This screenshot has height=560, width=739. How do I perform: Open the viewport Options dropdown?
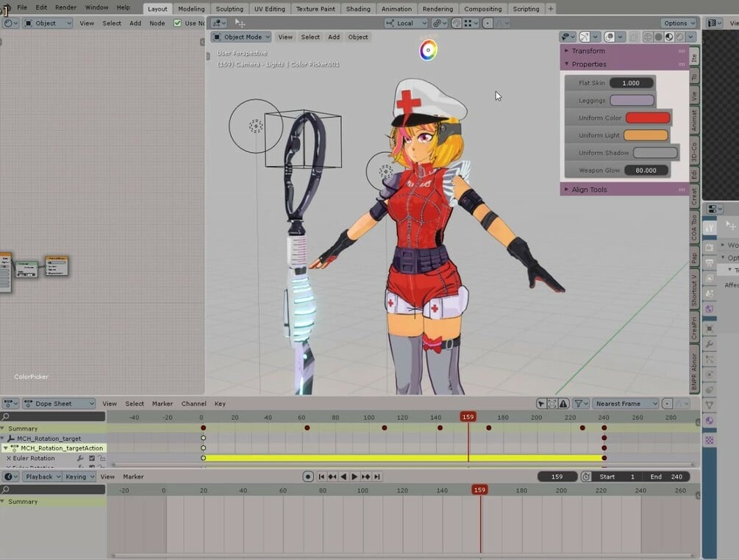point(679,23)
